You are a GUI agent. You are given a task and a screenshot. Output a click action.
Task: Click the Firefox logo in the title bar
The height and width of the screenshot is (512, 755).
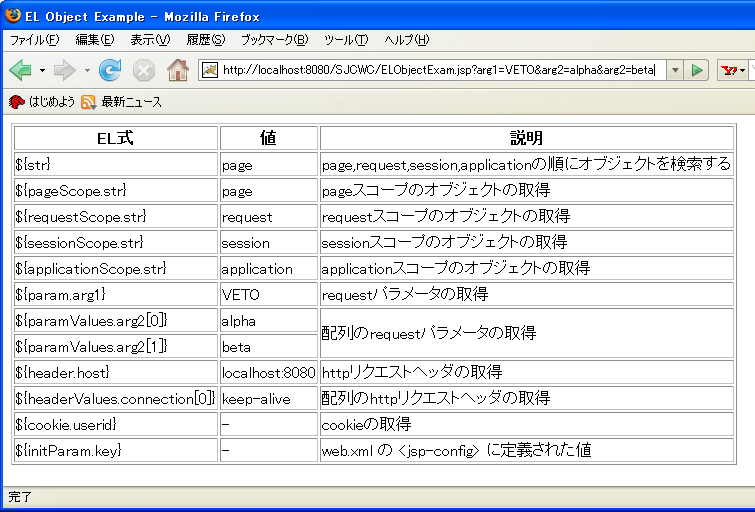(x=13, y=16)
